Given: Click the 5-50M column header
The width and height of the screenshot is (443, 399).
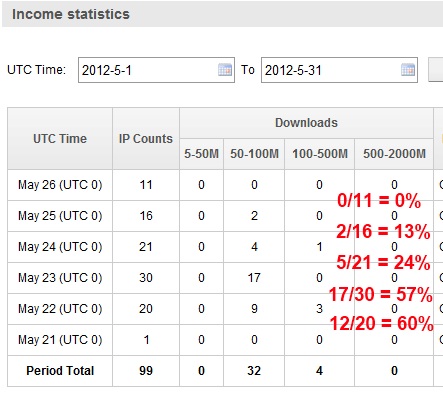Looking at the screenshot, I should pos(202,154).
